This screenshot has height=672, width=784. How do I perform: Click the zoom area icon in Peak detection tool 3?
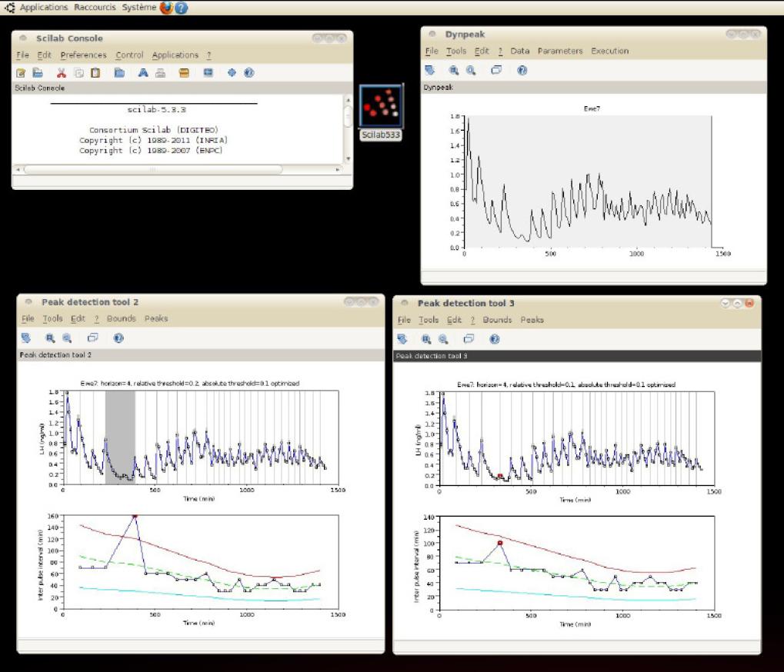(x=426, y=340)
